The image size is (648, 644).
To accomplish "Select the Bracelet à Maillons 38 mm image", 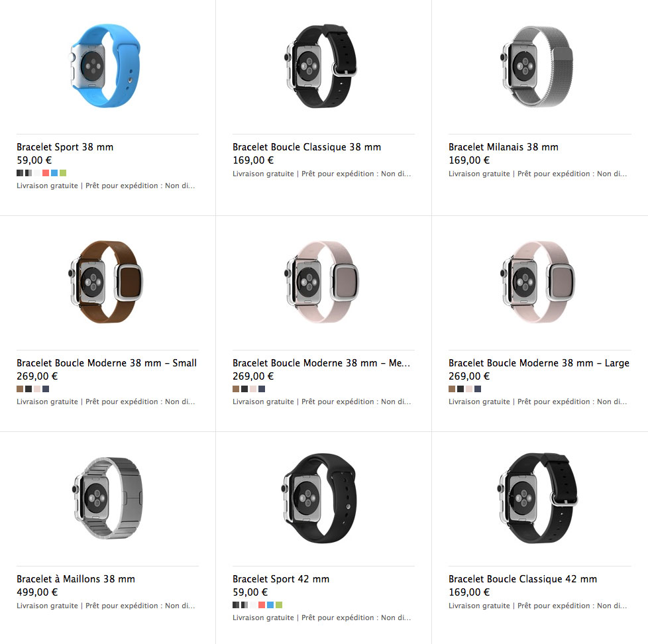I will coord(107,498).
